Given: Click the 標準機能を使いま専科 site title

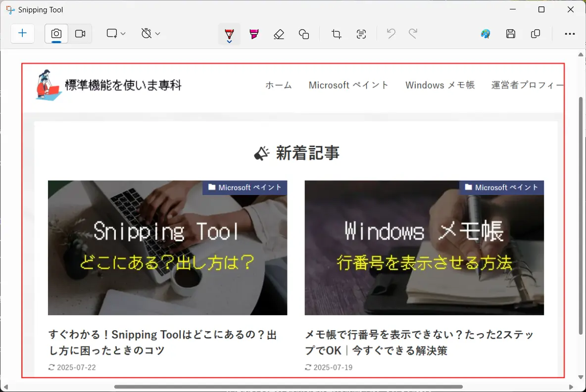Looking at the screenshot, I should (123, 85).
